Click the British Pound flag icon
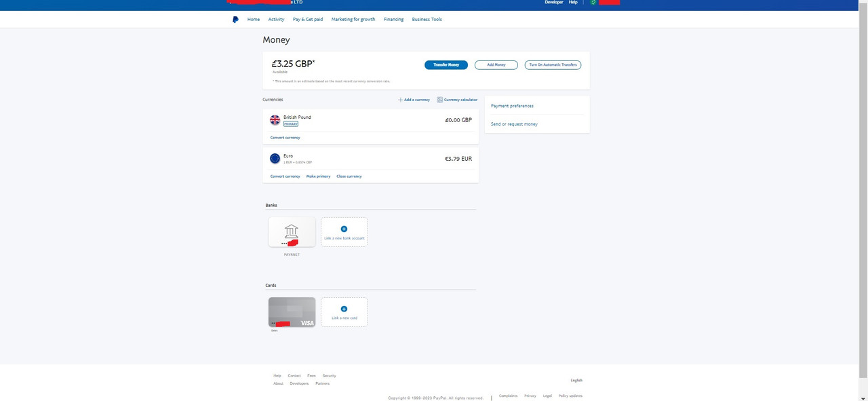868x401 pixels. [275, 120]
